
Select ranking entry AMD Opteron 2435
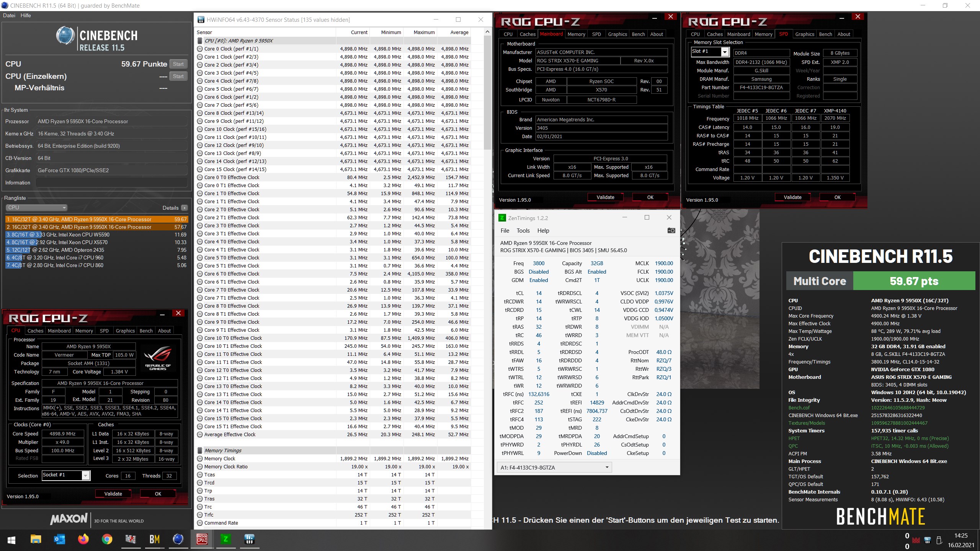[96, 250]
